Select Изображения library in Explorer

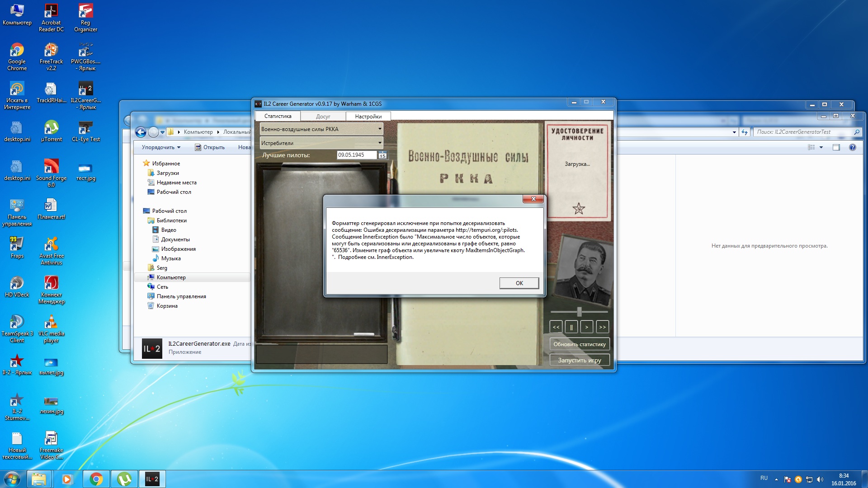(174, 249)
